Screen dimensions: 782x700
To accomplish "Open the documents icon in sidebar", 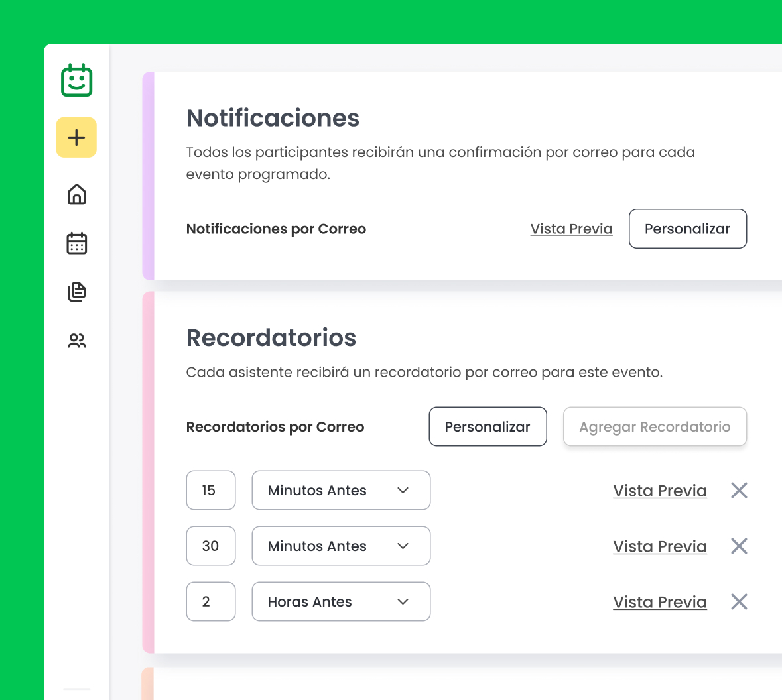I will pyautogui.click(x=77, y=292).
